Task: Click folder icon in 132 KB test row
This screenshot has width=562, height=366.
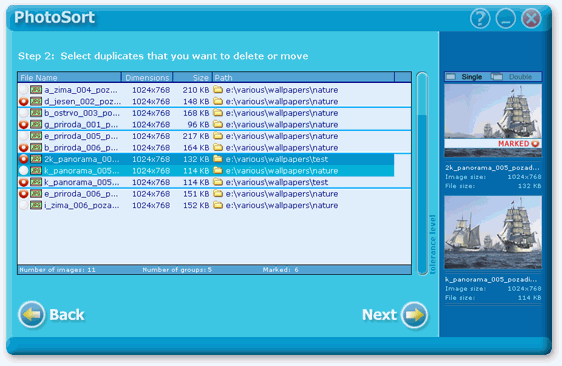Action: (218, 159)
